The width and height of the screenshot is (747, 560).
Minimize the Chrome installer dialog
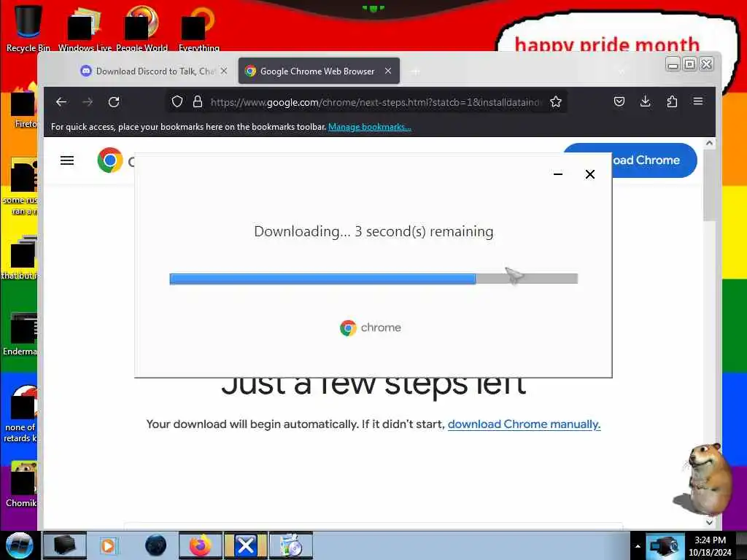pos(558,174)
